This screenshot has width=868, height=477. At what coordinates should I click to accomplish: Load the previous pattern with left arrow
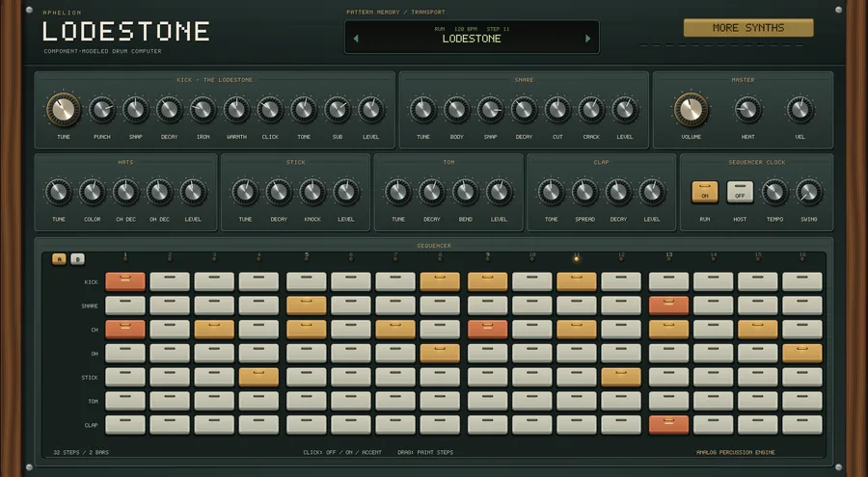(356, 39)
